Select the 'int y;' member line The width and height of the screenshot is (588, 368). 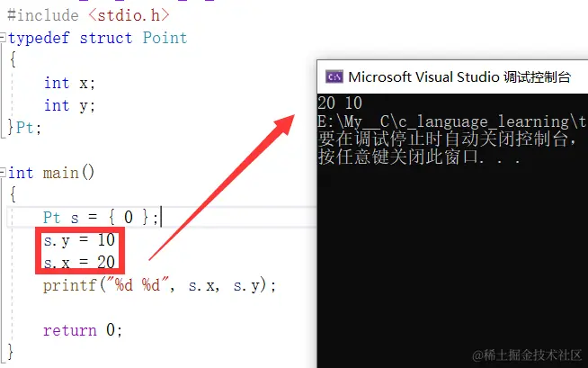click(69, 105)
